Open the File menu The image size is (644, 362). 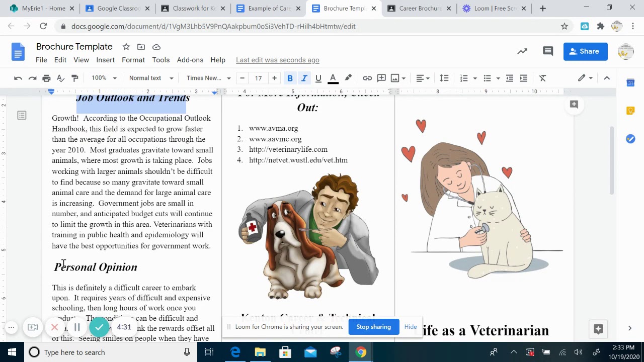pyautogui.click(x=41, y=60)
